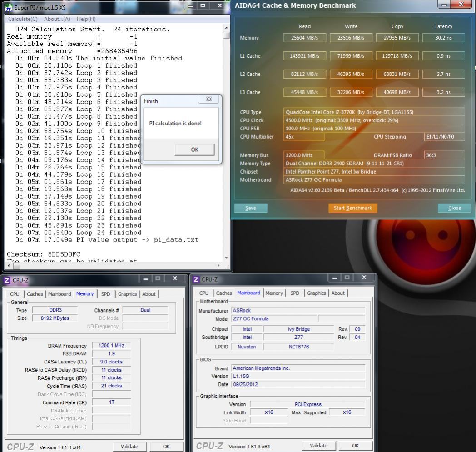Screen dimensions: 476x452
Task: Switch to About tab in CPU-Z Memory window
Action: [149, 294]
